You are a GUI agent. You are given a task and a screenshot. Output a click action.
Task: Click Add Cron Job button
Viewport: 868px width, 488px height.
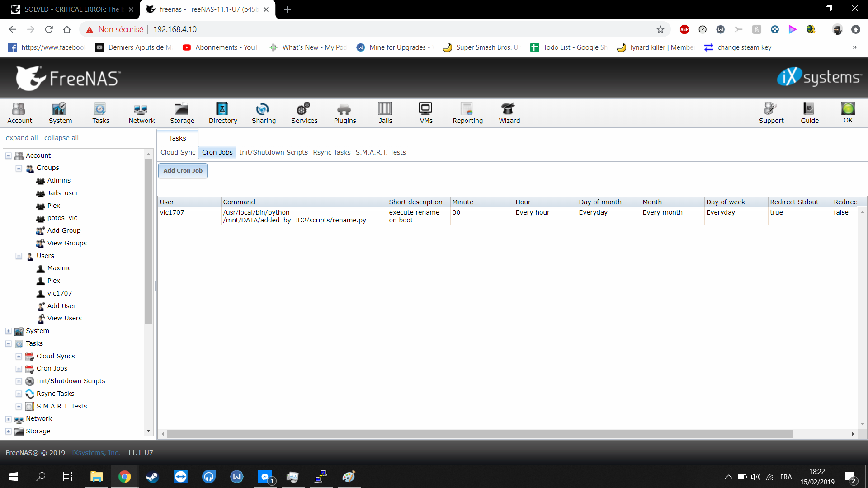(183, 171)
